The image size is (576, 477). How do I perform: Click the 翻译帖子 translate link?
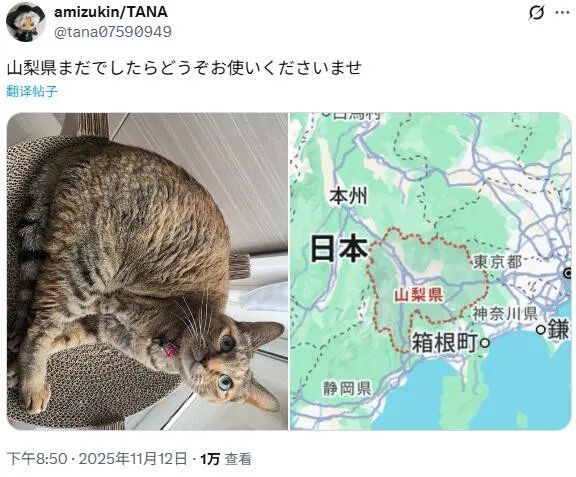coord(32,91)
